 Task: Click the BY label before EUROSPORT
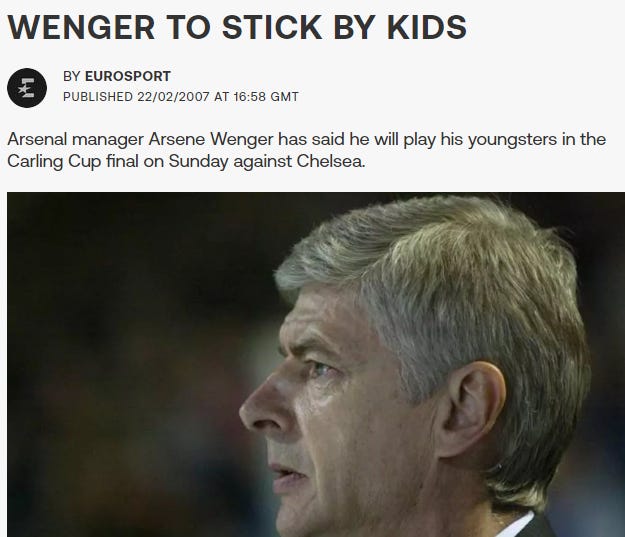click(72, 76)
